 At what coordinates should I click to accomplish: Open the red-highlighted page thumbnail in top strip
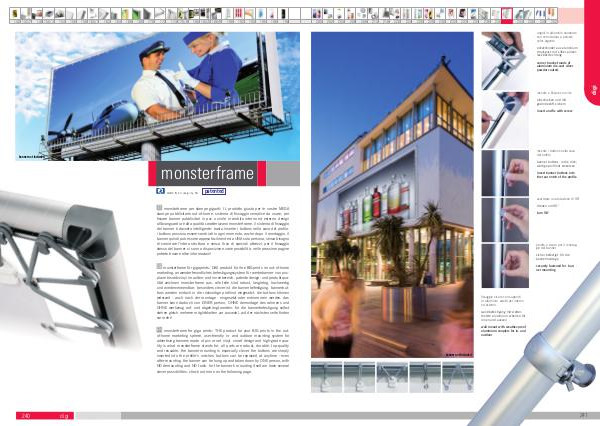point(507,16)
